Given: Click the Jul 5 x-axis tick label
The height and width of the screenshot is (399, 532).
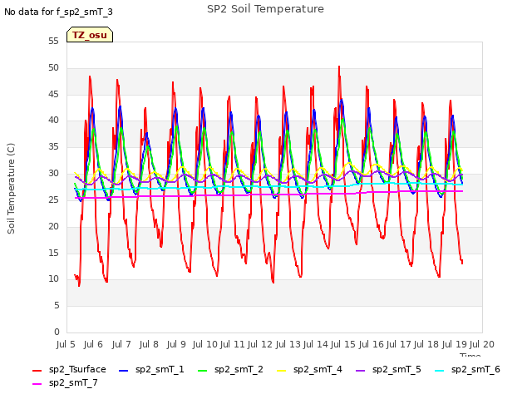Looking at the screenshot, I should [66, 344].
